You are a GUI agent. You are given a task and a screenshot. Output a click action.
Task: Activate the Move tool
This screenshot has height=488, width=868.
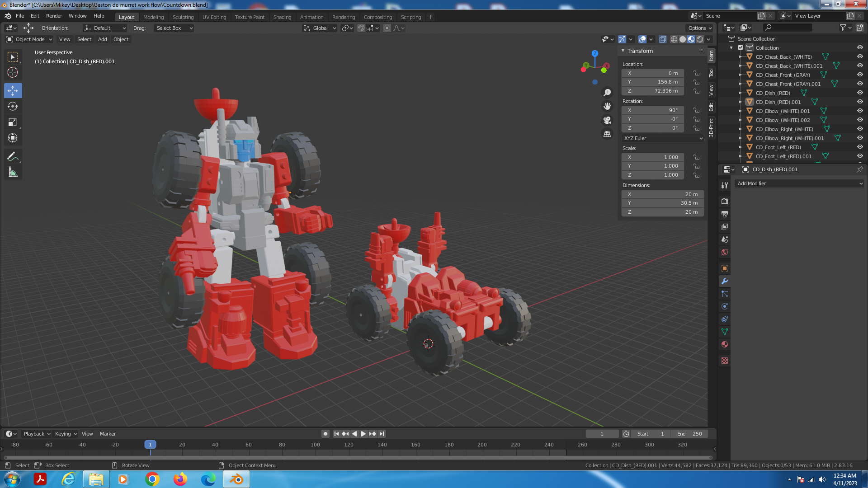pyautogui.click(x=13, y=91)
